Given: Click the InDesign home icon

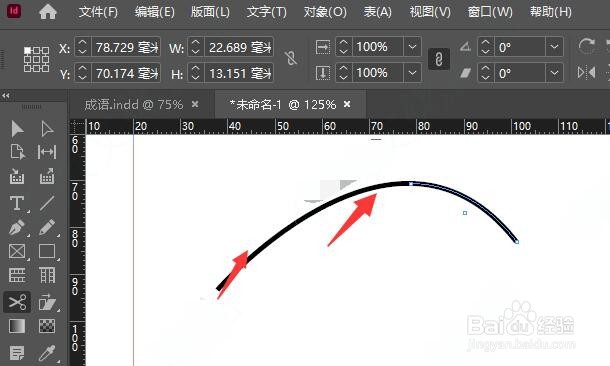Looking at the screenshot, I should pos(48,12).
